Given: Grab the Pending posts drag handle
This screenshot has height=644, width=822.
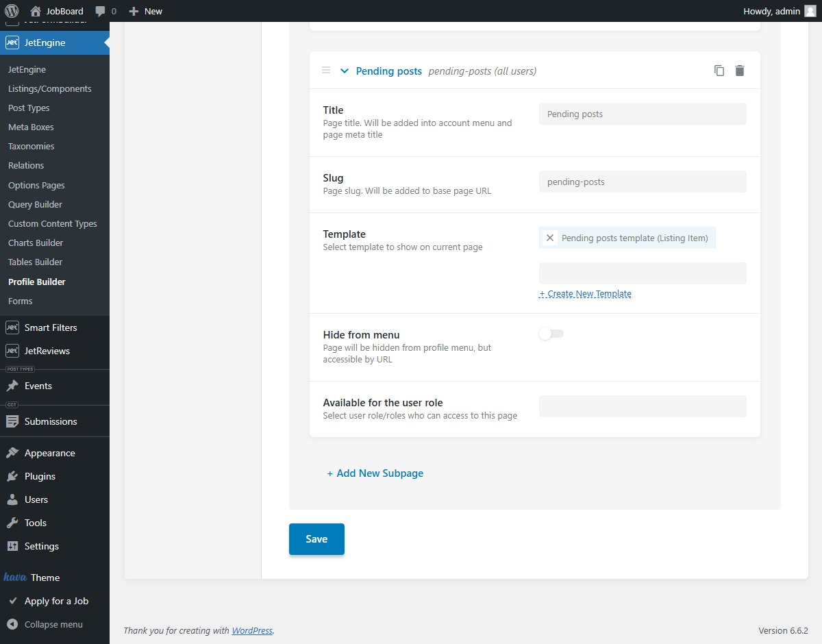Looking at the screenshot, I should pos(326,71).
